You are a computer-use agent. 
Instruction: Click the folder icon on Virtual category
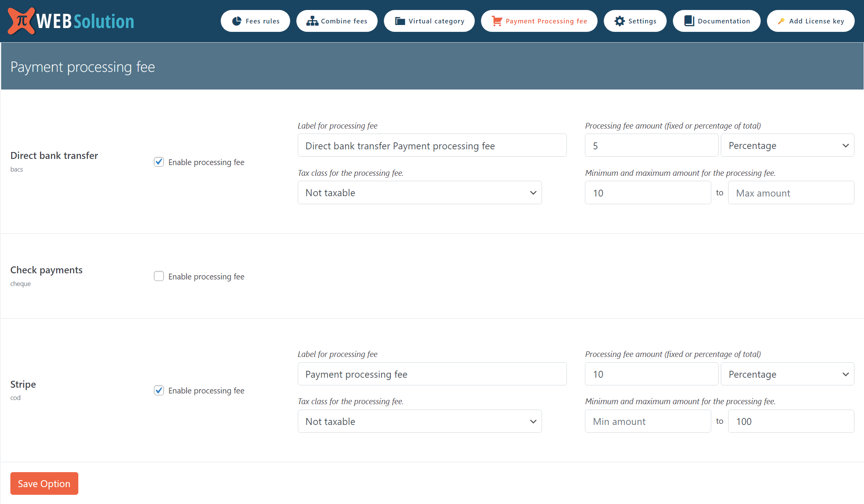(400, 21)
